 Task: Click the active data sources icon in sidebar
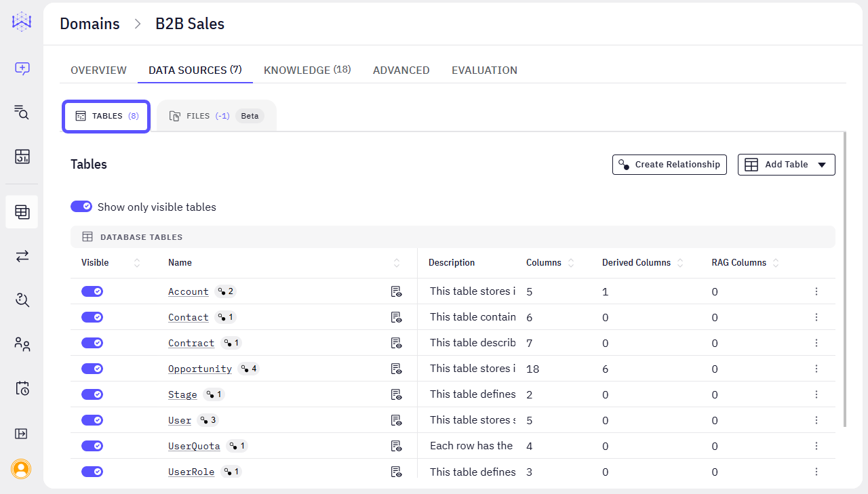coord(21,211)
